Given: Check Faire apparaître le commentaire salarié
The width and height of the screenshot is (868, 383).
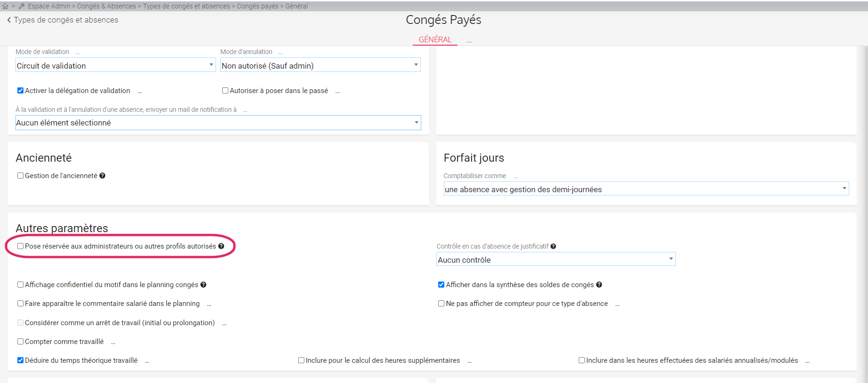Looking at the screenshot, I should tap(20, 304).
